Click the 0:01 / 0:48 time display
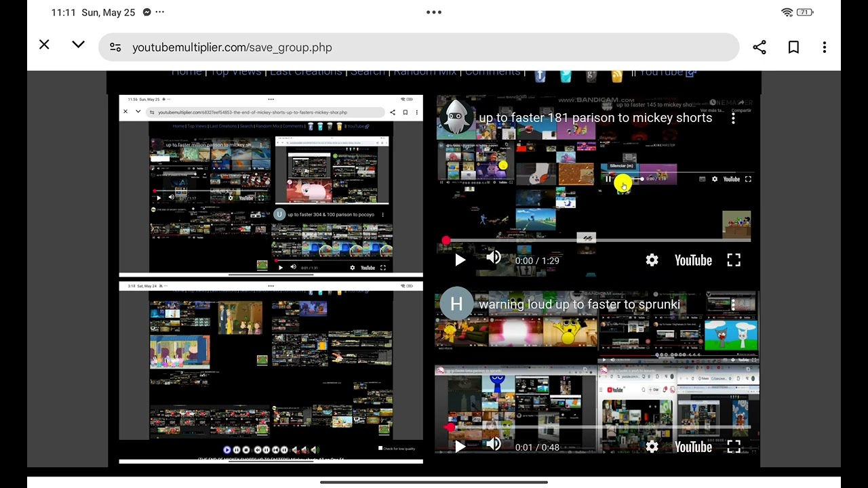Viewport: 868px width, 488px height. point(537,447)
